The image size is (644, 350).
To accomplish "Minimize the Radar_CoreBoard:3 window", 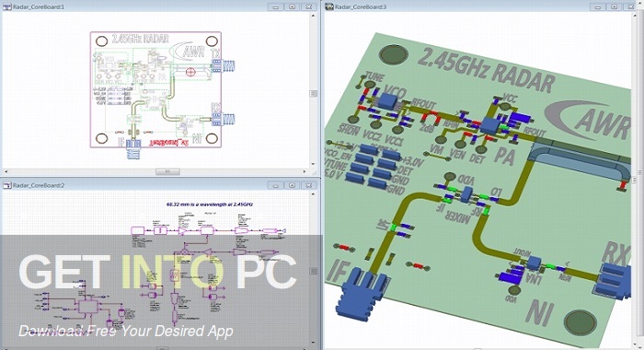I will pyautogui.click(x=598, y=6).
